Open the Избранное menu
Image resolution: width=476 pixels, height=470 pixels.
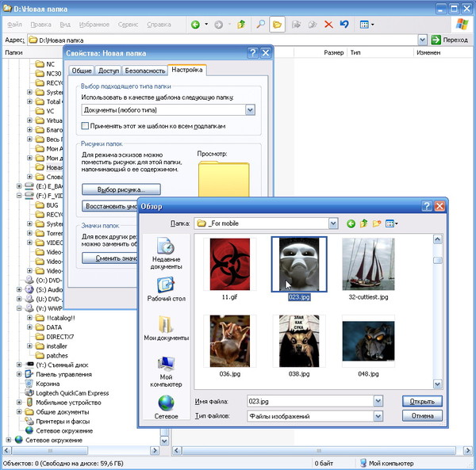point(94,25)
